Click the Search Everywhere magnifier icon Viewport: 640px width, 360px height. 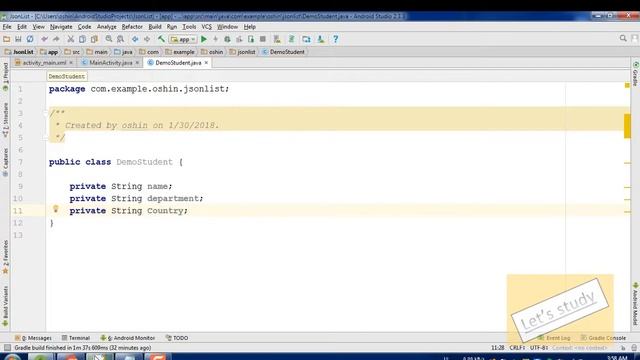point(623,38)
